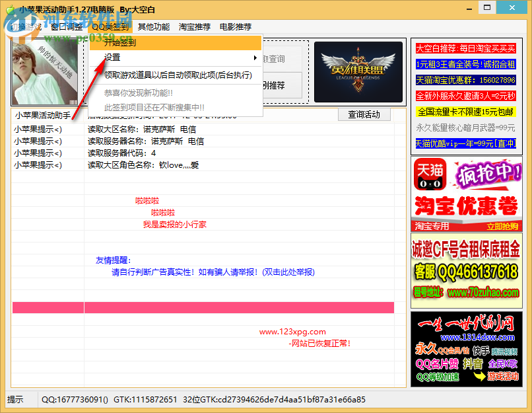Image resolution: width=532 pixels, height=413 pixels.
Task: Choose 设置 menu entry
Action: 176,57
